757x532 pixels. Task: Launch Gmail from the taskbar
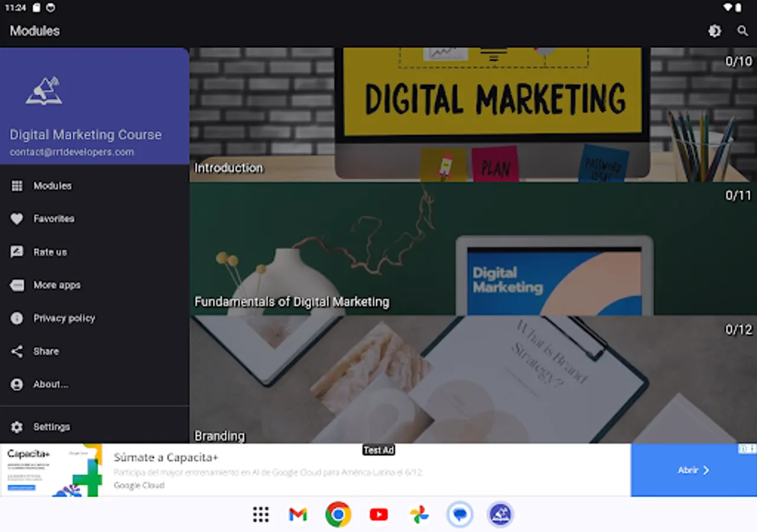point(297,514)
